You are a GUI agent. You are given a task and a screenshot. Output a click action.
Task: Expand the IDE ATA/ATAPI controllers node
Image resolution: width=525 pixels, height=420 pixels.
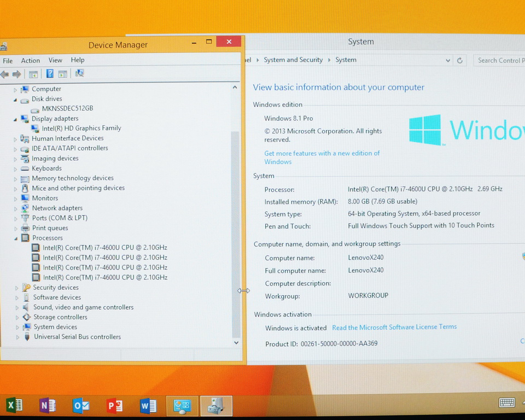15,149
